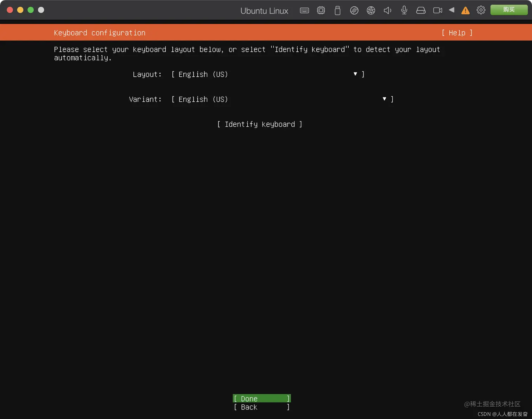Viewport: 532px width, 419px height.
Task: Open the Help menu in header
Action: coord(457,33)
